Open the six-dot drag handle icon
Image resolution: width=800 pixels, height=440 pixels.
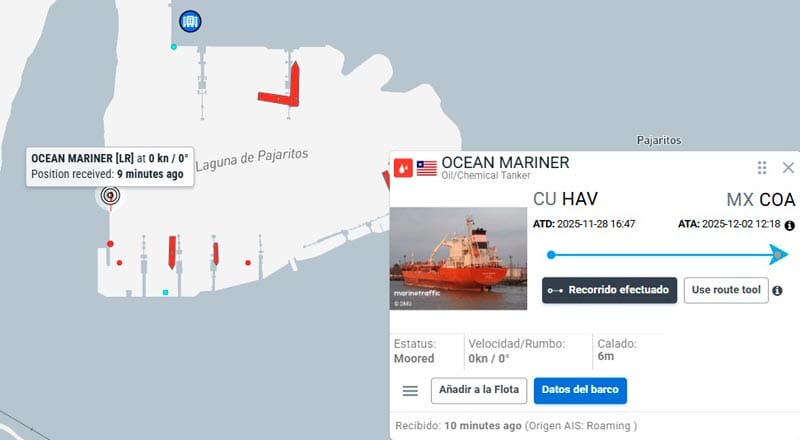762,168
